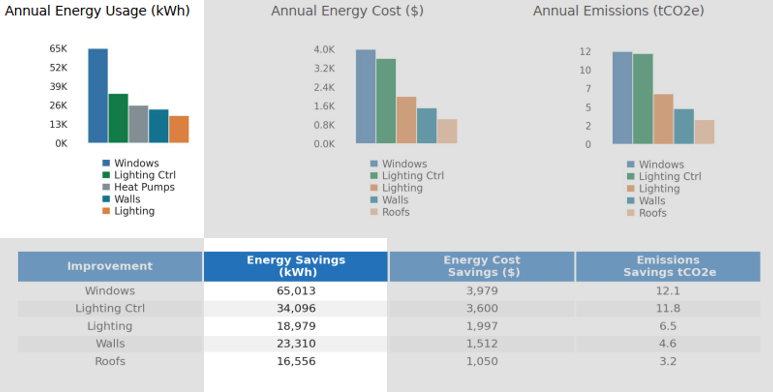Click the Walls bar in Emissions chart
The width and height of the screenshot is (773, 392).
[x=684, y=127]
